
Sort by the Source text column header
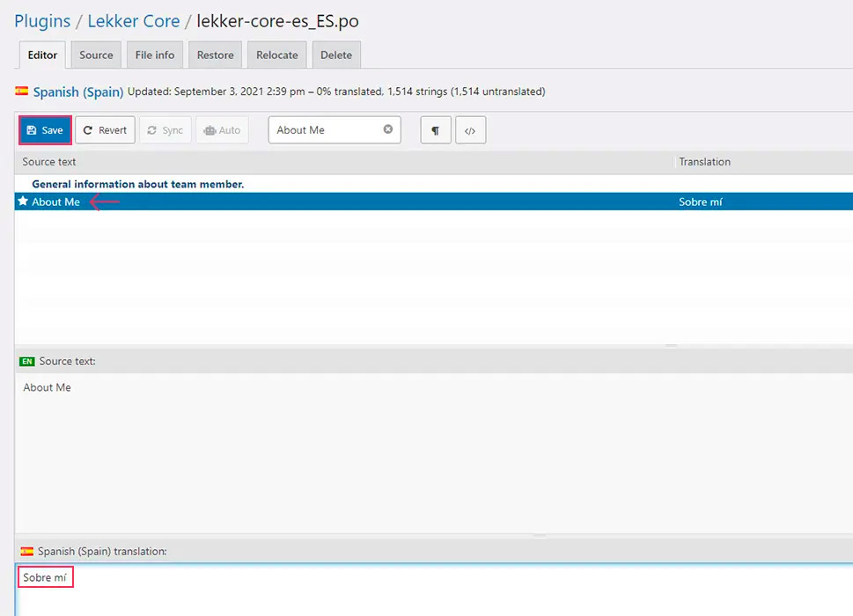(x=49, y=162)
